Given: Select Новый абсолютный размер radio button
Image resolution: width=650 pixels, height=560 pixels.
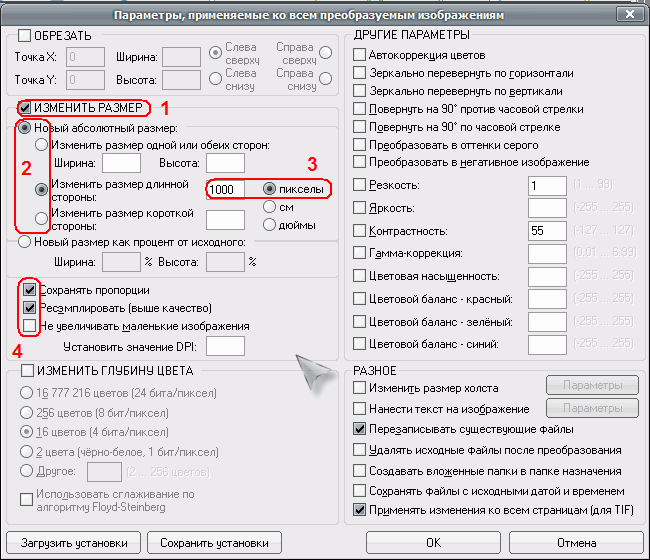Looking at the screenshot, I should (25, 127).
